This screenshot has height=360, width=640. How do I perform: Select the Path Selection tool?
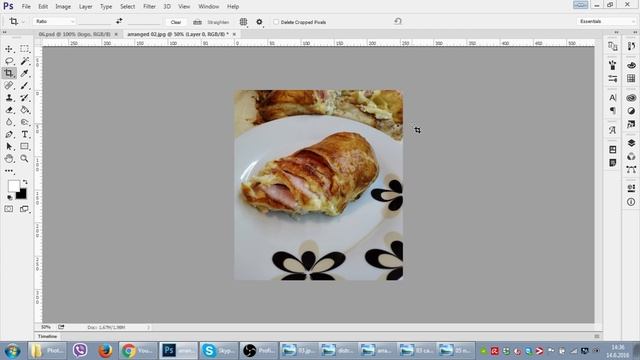pos(9,146)
